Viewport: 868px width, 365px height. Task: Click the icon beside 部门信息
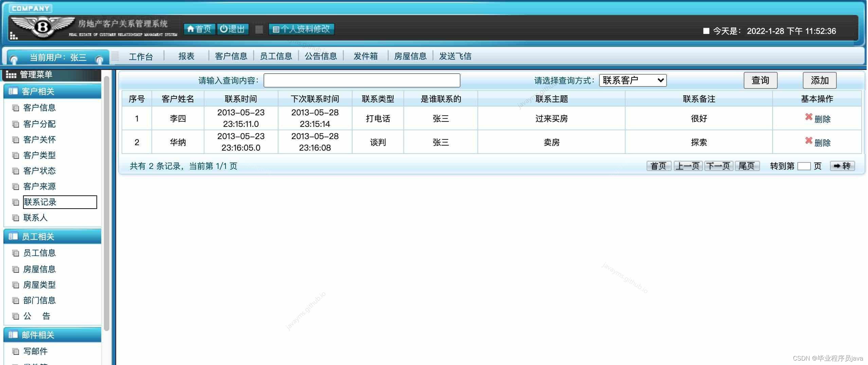click(x=16, y=301)
